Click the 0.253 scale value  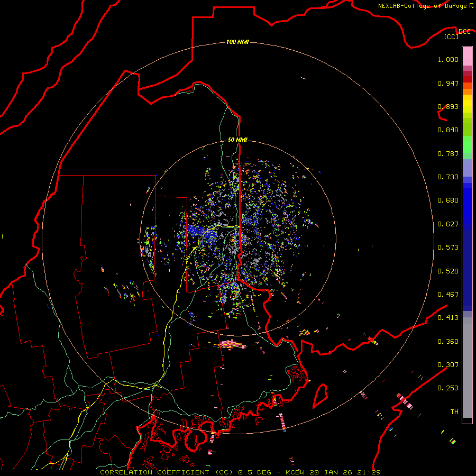coord(448,388)
